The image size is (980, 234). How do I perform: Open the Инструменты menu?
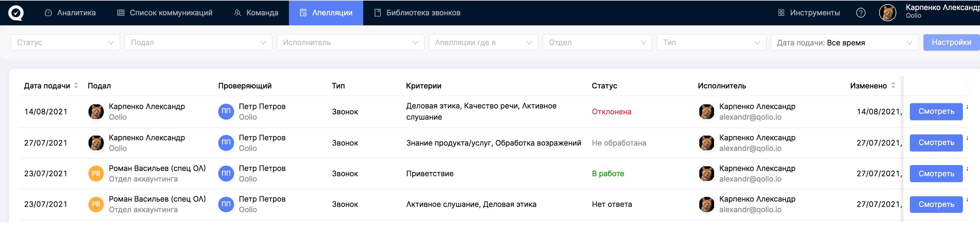coord(809,13)
